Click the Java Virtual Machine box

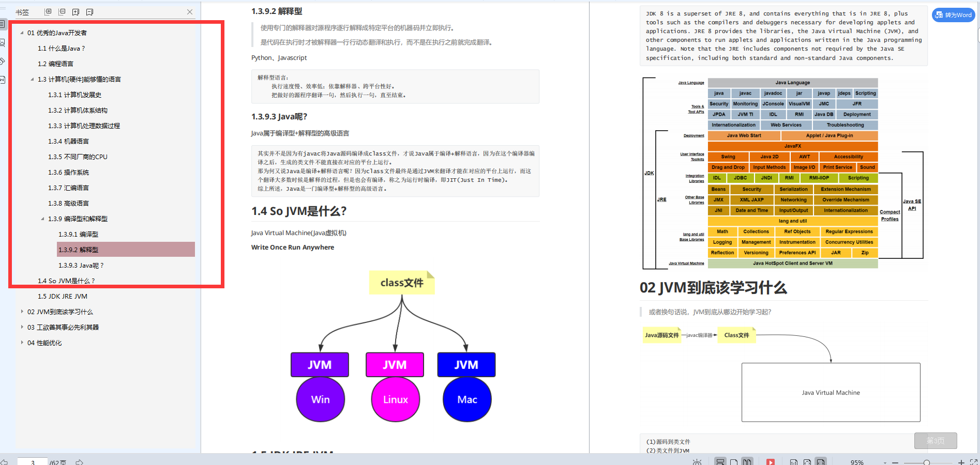click(x=831, y=392)
